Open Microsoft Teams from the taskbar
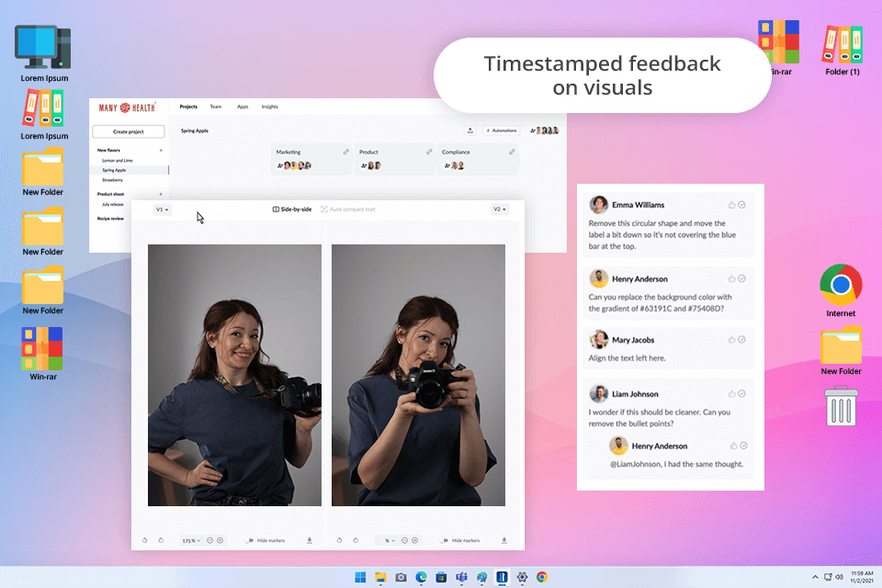882x588 pixels. pos(462,577)
